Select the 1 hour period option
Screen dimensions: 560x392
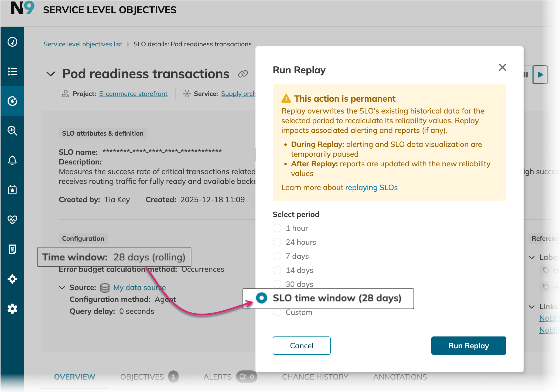pyautogui.click(x=277, y=228)
